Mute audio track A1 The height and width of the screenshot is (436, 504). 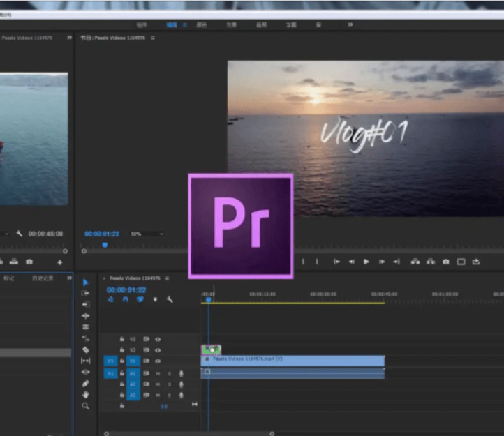pos(158,373)
